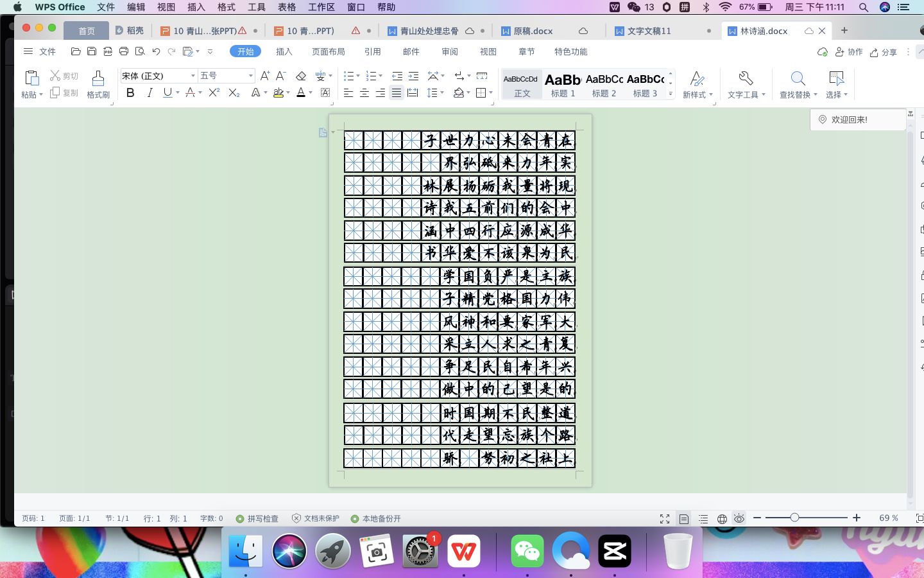Screen dimensions: 924x578
Task: Align text left
Action: 348,92
